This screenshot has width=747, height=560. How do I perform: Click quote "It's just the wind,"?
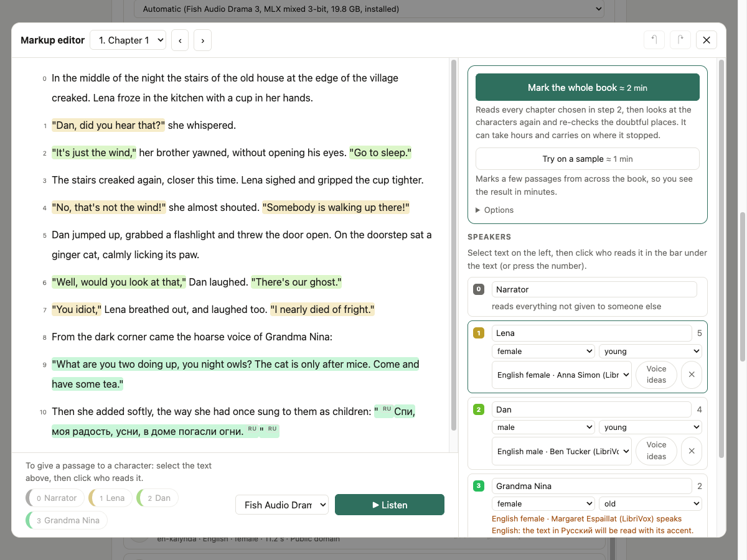[94, 152]
